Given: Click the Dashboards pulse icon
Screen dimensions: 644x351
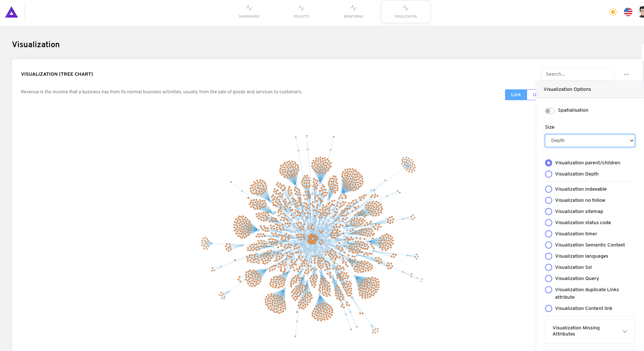Looking at the screenshot, I should 249,8.
